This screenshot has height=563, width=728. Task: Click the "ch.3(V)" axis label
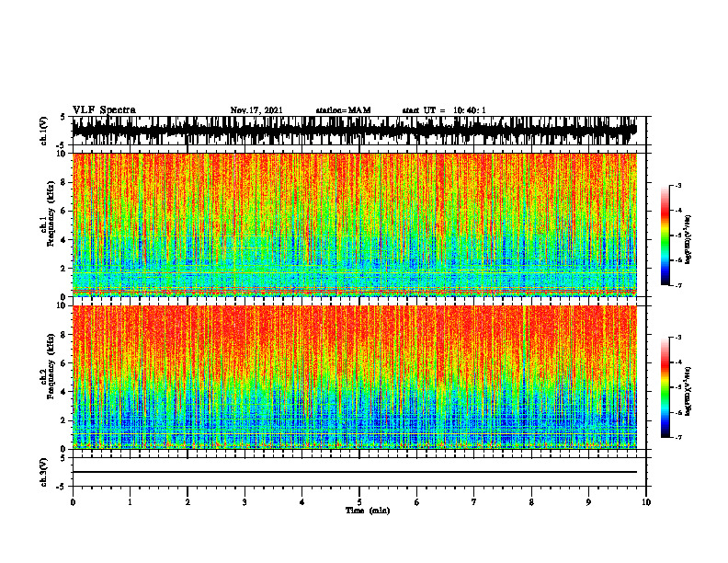(44, 472)
